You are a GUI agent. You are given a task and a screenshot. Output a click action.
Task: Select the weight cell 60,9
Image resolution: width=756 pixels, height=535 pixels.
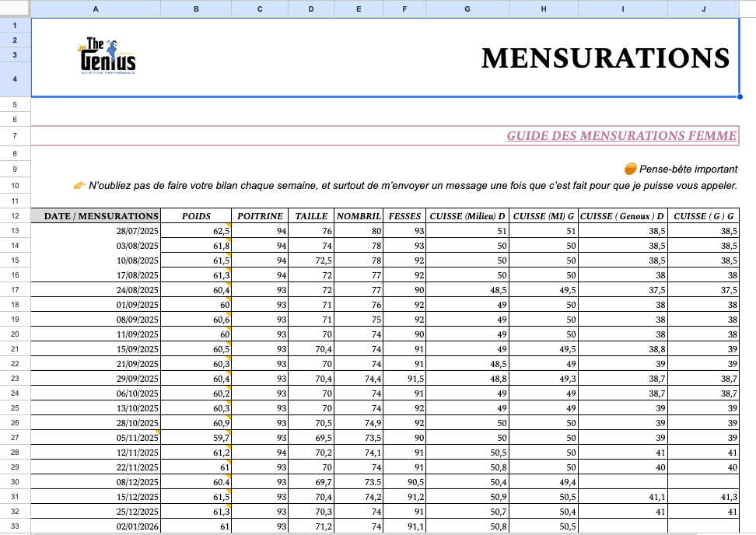click(196, 423)
